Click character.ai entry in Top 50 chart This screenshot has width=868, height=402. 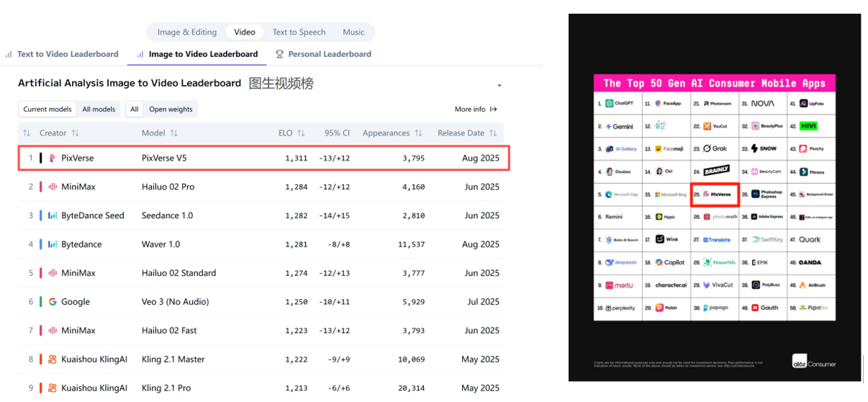pyautogui.click(x=670, y=285)
